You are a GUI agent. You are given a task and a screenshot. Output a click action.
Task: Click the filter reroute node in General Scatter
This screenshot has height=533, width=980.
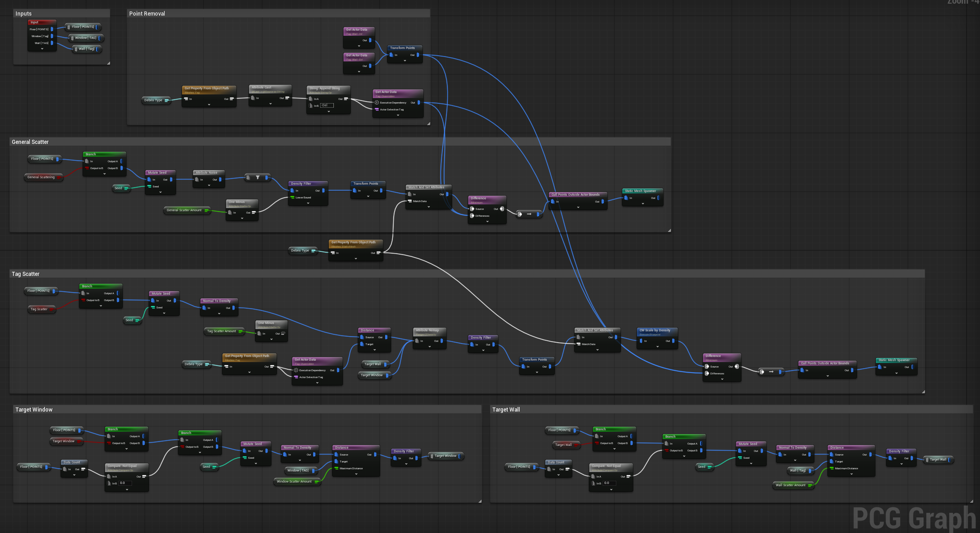[257, 177]
